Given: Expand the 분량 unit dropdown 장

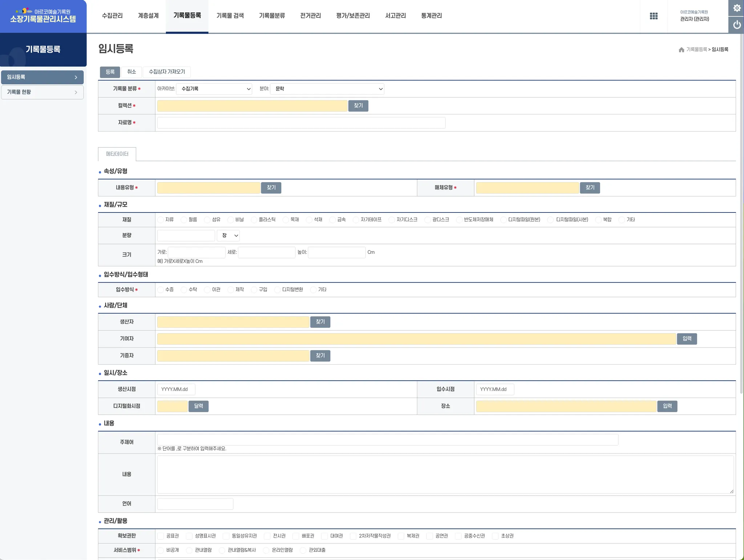Looking at the screenshot, I should point(228,236).
